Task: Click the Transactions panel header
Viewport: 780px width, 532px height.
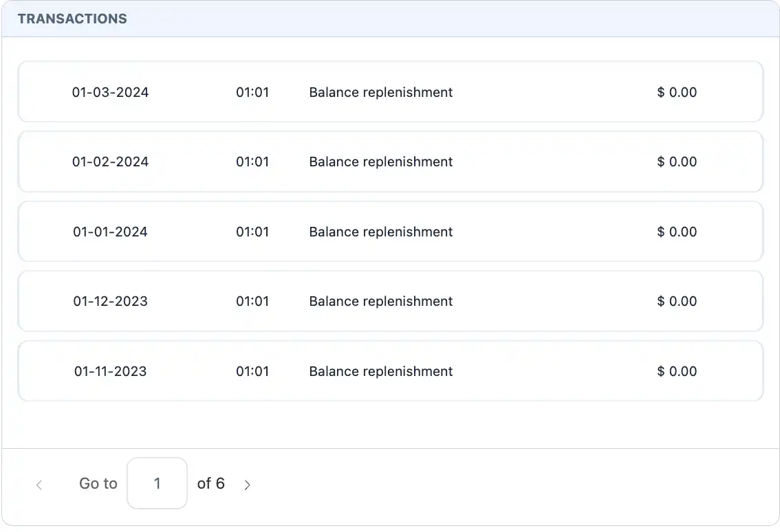Action: click(72, 19)
